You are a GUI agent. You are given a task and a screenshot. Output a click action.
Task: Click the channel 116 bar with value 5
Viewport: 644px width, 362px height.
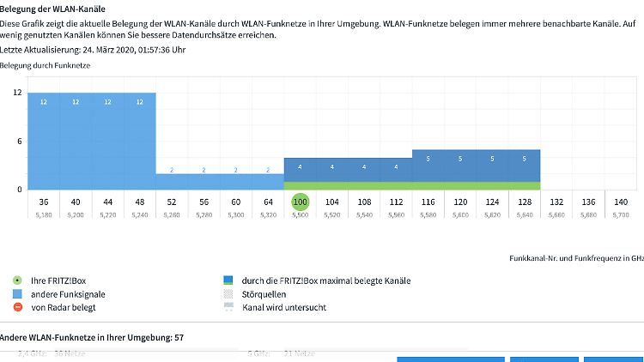(428, 167)
